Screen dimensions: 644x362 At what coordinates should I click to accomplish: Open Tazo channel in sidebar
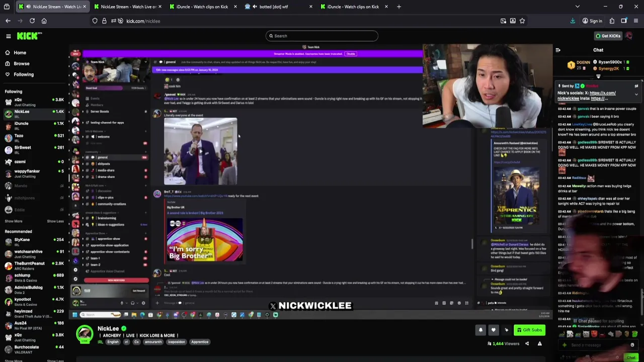tap(34, 138)
